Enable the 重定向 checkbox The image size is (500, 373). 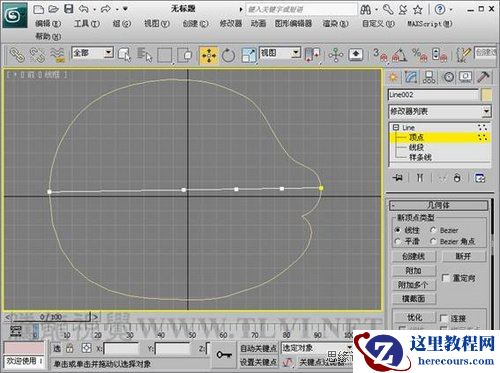point(445,278)
